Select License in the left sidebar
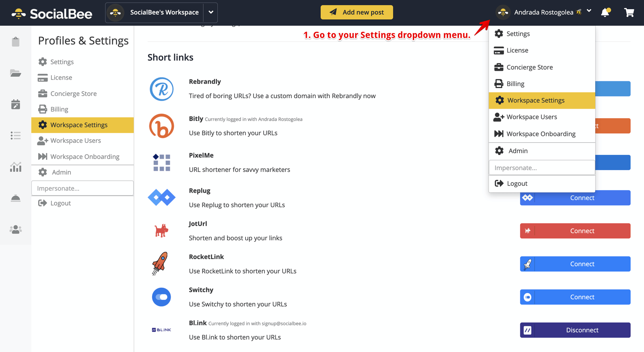Screen dimensions: 644x352 [83, 78]
